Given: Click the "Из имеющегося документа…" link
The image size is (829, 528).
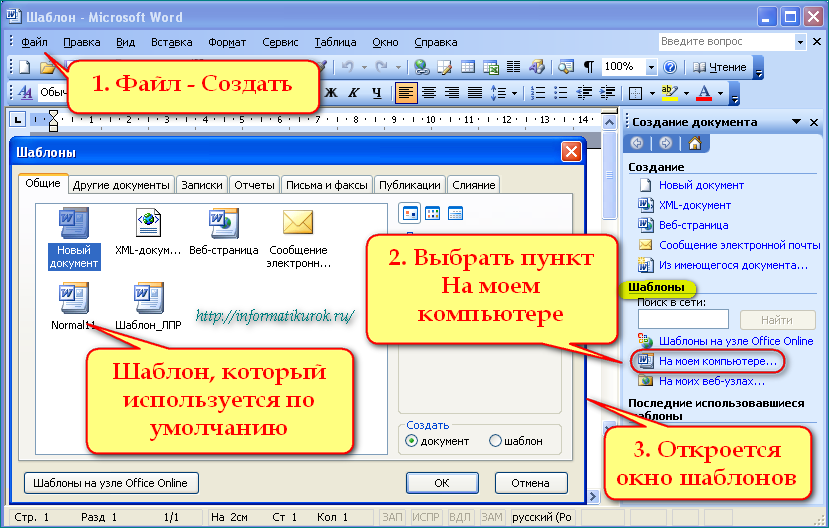Looking at the screenshot, I should coord(733,265).
